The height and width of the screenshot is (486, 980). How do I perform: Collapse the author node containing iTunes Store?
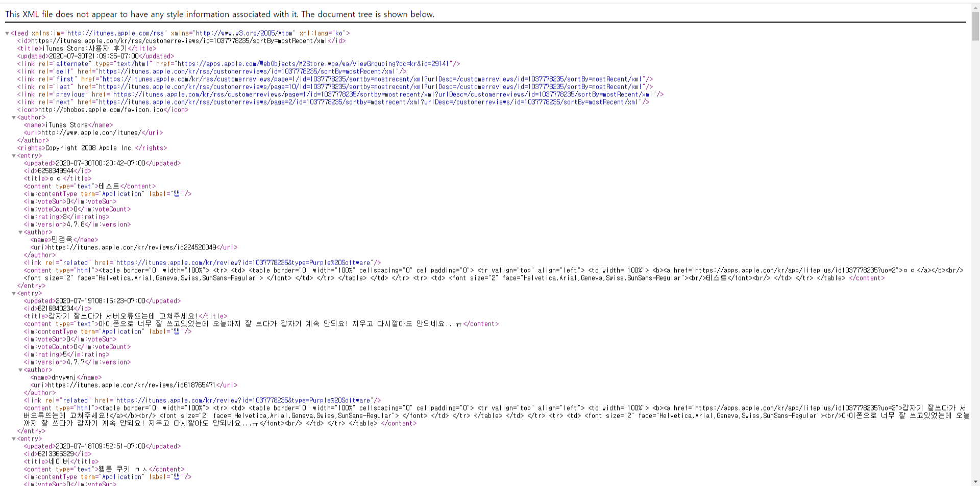tap(14, 118)
